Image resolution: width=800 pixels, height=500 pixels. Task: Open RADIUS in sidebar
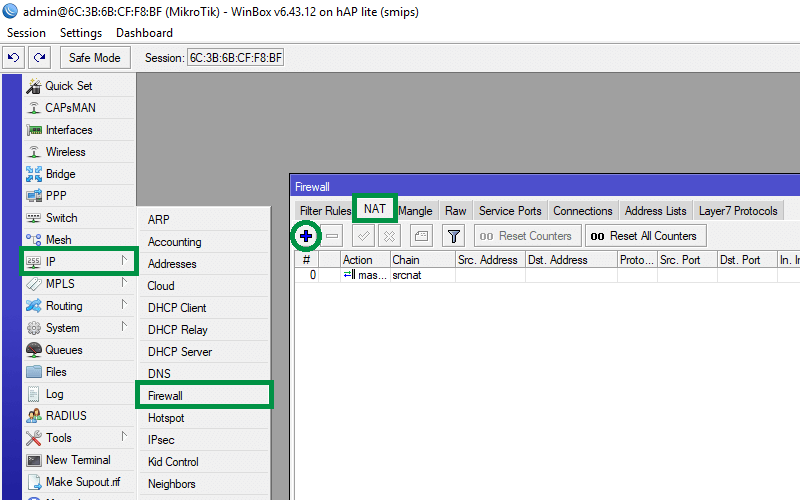(x=79, y=415)
